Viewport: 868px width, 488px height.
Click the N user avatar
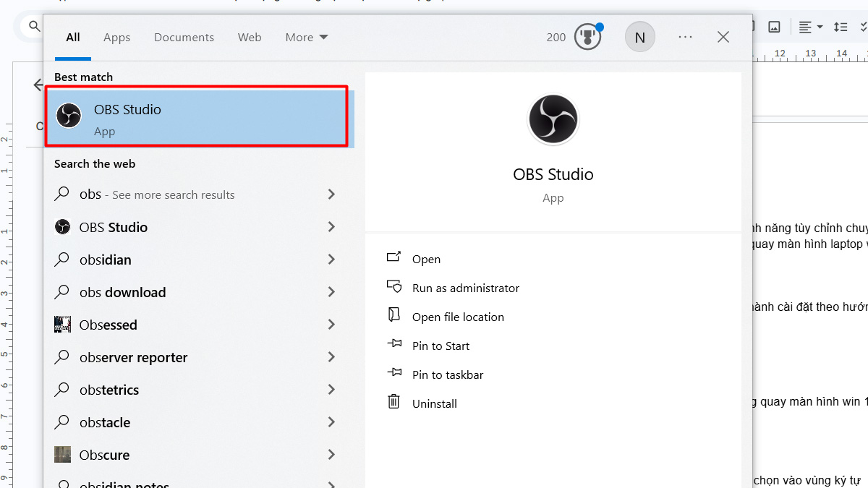pyautogui.click(x=640, y=37)
